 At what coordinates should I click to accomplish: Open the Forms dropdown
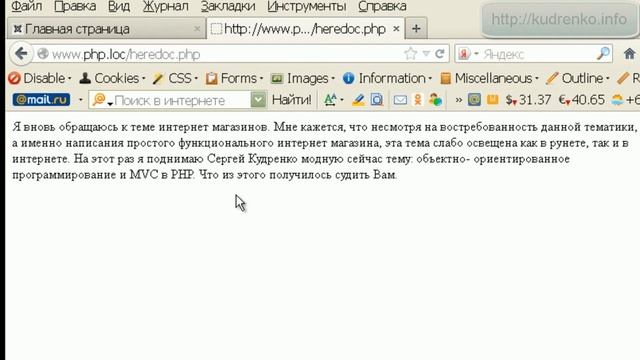point(234,78)
